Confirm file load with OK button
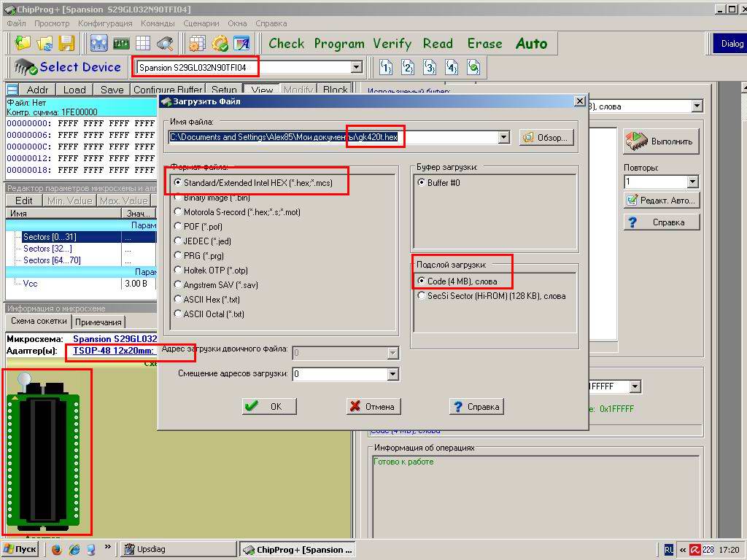747x560 pixels. click(269, 407)
